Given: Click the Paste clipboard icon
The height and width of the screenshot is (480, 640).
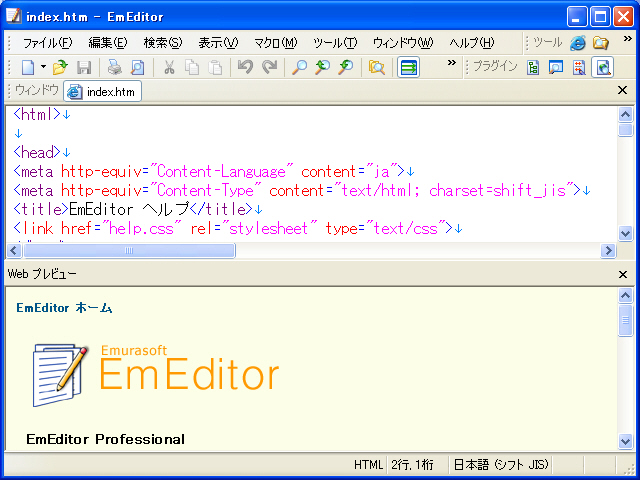Looking at the screenshot, I should pyautogui.click(x=215, y=67).
